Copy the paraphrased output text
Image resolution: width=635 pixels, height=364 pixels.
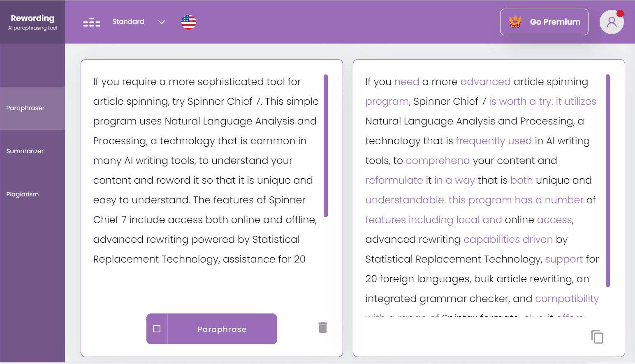pyautogui.click(x=597, y=337)
